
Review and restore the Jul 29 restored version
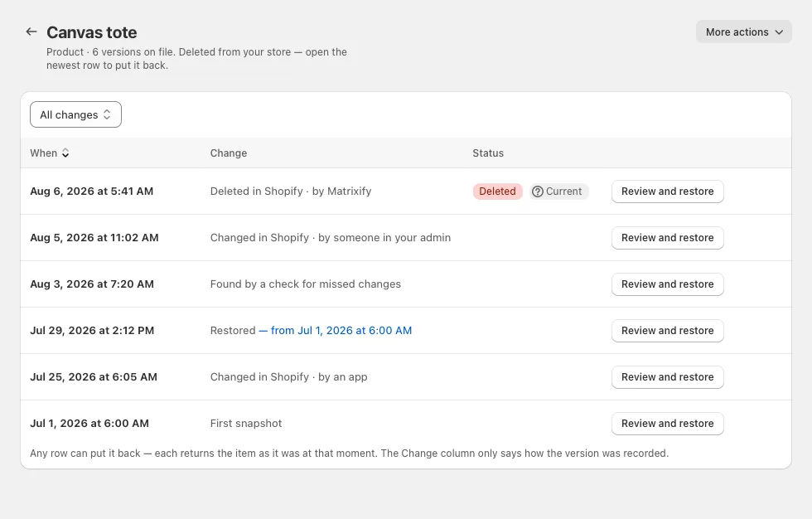pos(667,331)
